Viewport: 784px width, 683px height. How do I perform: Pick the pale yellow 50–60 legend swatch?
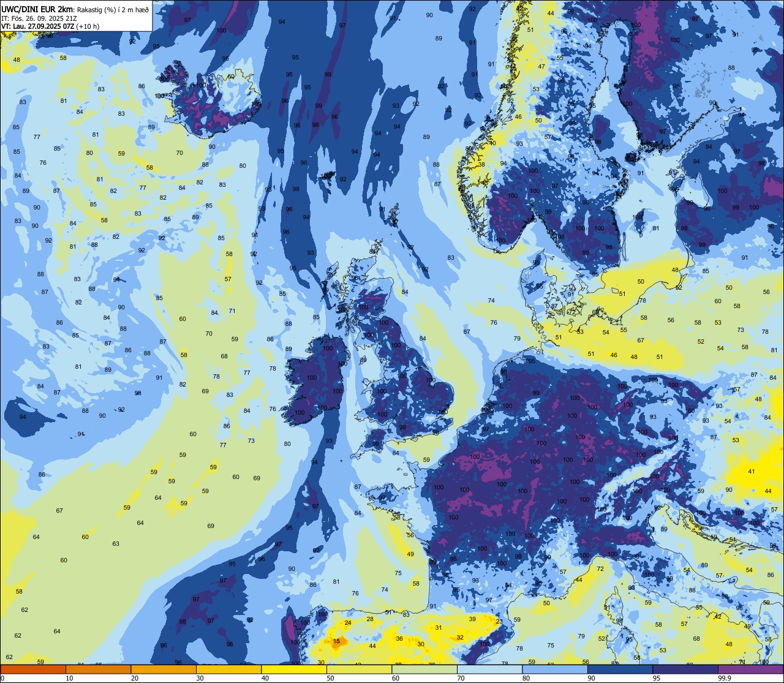(359, 669)
